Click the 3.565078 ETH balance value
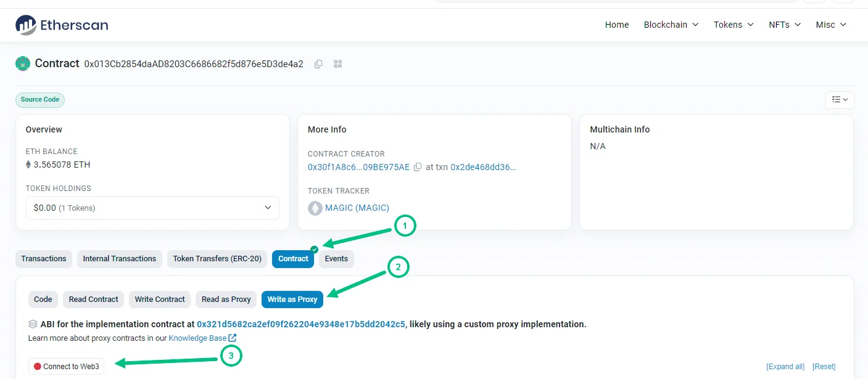Viewport: 868px width, 379px height. click(x=62, y=165)
